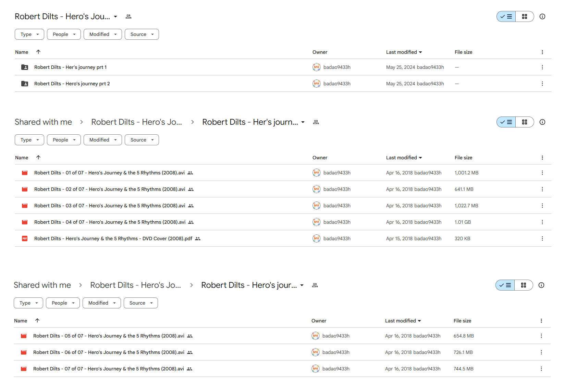Click the PDF icon for the DVD Cover file
Screen dimensions: 577x392
25,238
